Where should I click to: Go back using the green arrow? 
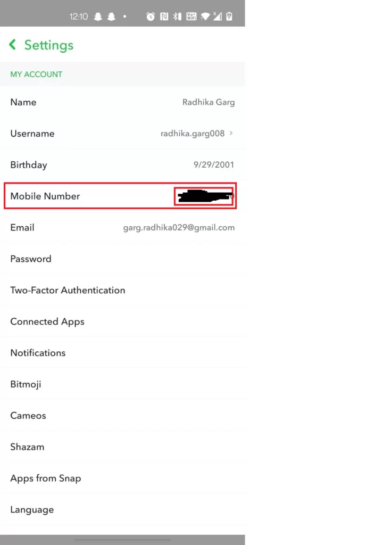[13, 45]
